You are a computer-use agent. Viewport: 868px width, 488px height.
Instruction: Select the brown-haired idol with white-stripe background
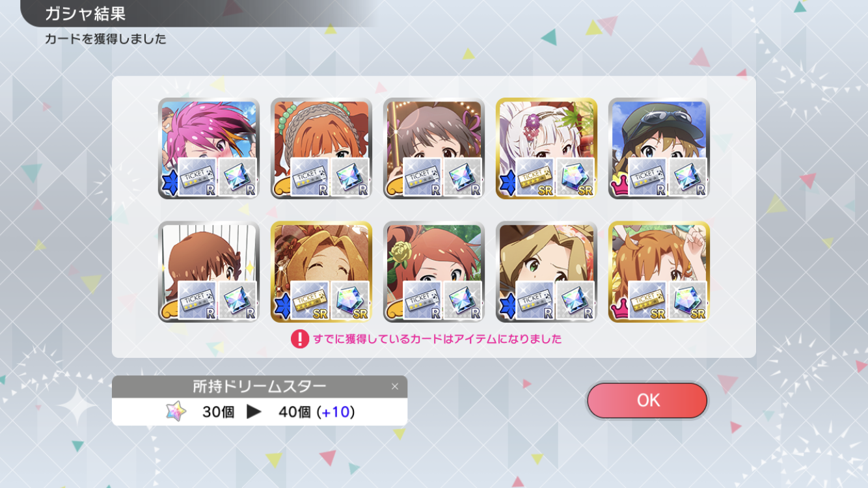click(209, 272)
